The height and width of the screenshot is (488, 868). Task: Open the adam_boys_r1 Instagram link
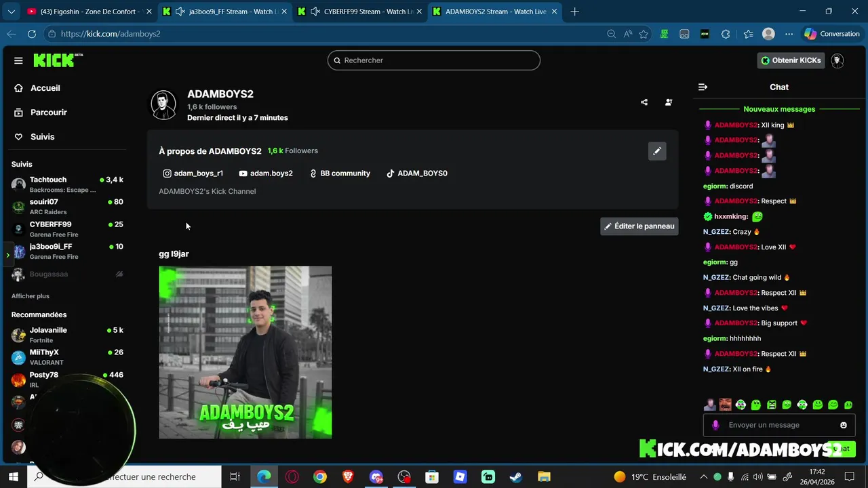click(x=193, y=174)
